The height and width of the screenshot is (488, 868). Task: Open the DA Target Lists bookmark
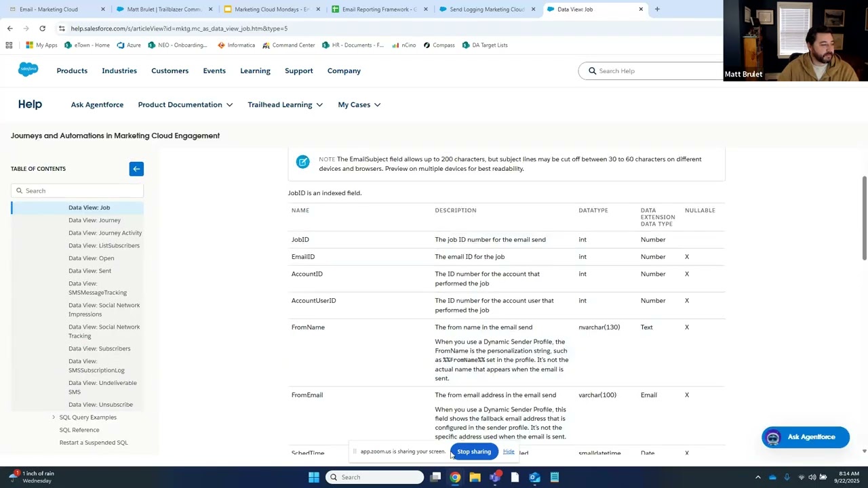tap(485, 45)
